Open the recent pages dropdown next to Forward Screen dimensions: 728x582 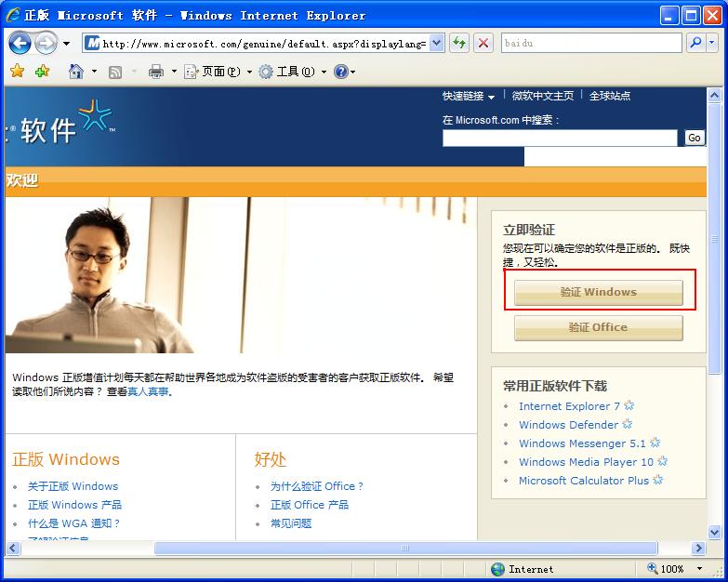[x=66, y=44]
